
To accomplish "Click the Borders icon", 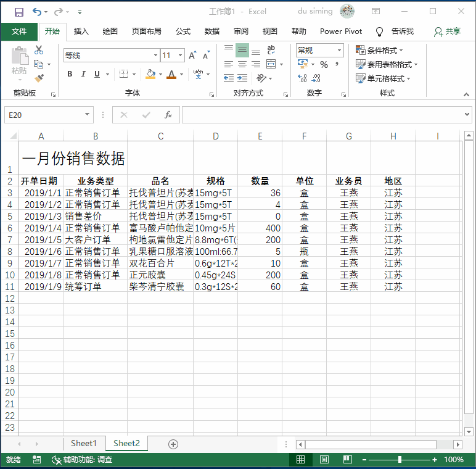I will point(123,74).
